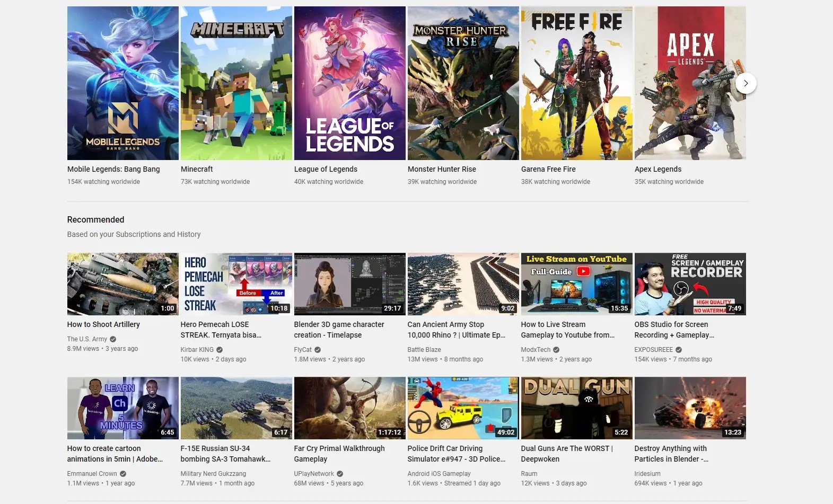
Task: Click verified checkmark beside ModxTech
Action: (x=556, y=350)
